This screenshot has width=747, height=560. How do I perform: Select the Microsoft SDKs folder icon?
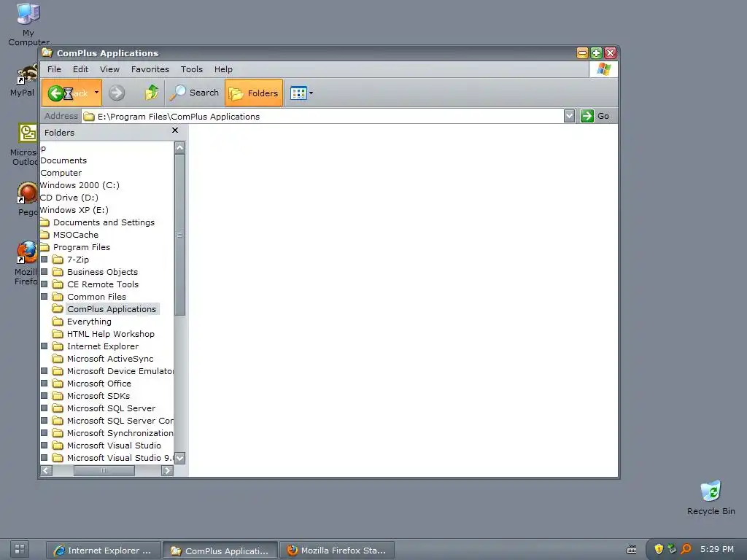click(58, 396)
